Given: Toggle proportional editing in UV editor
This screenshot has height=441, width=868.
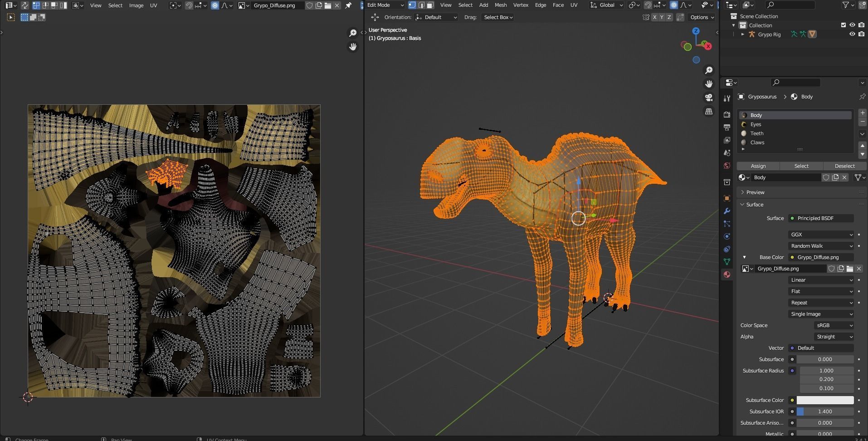Looking at the screenshot, I should coord(215,5).
